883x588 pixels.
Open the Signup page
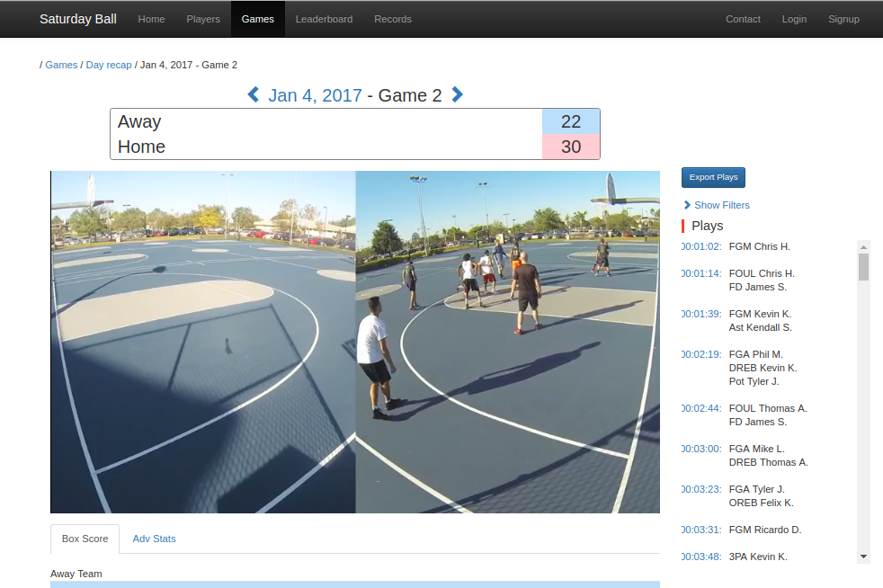click(x=843, y=18)
